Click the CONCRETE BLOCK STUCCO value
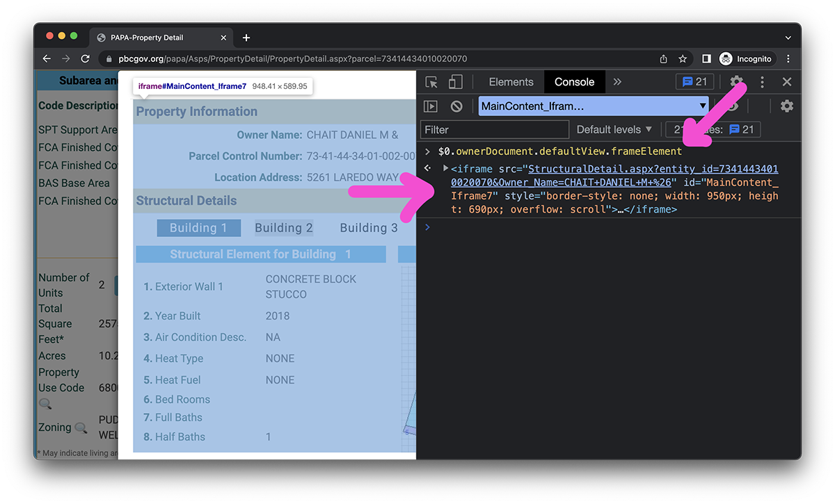Screen dimensions: 835x504 coord(311,286)
